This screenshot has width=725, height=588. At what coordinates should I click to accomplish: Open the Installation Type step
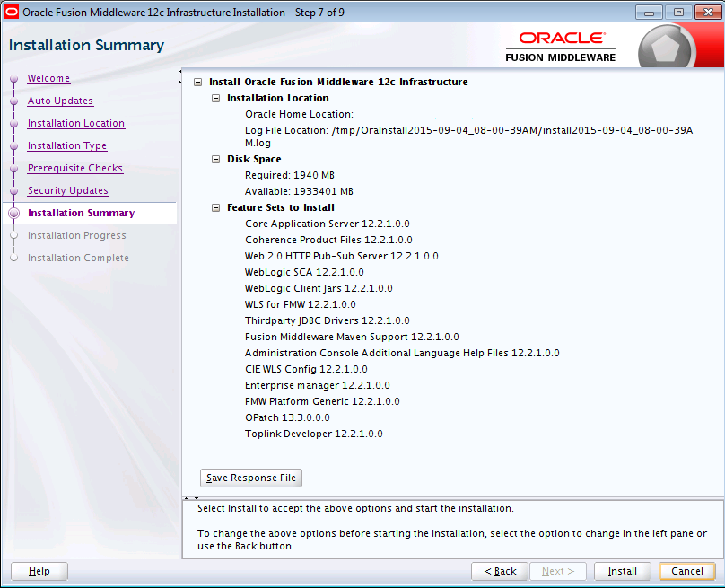pos(67,145)
